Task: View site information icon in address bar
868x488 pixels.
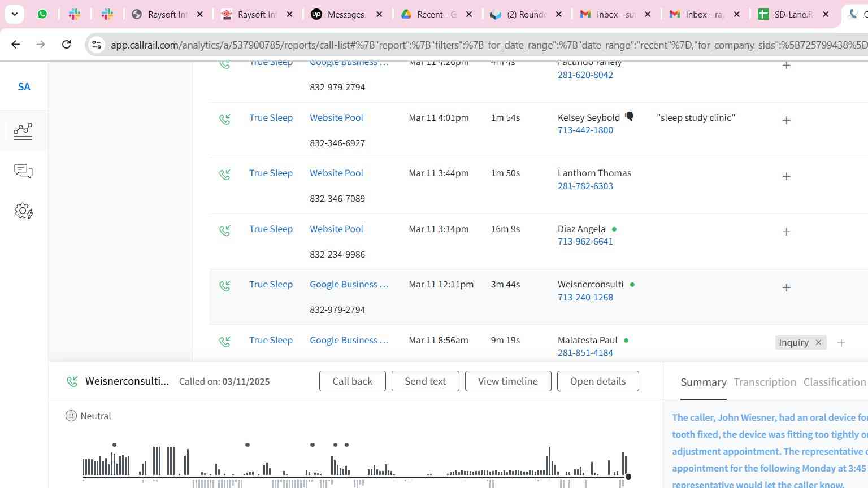Action: pyautogui.click(x=97, y=45)
